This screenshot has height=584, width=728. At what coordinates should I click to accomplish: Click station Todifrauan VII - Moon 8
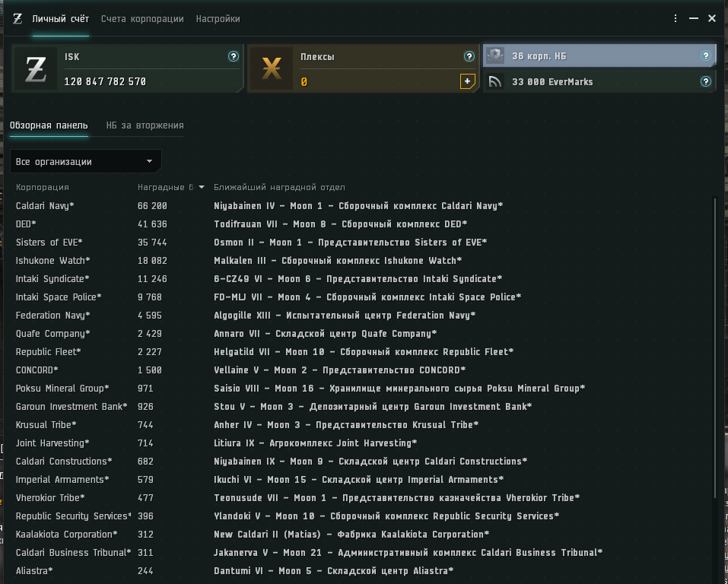coord(340,224)
